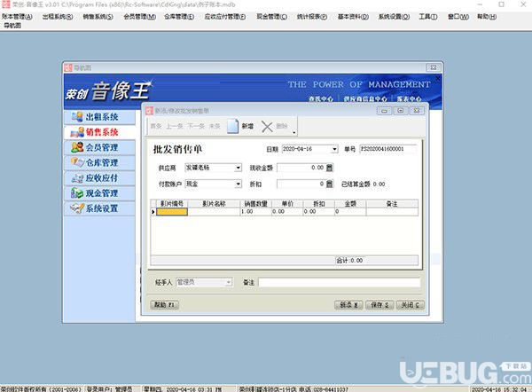Click the toolbar overflow arrow
The image size is (532, 392).
pos(293,132)
